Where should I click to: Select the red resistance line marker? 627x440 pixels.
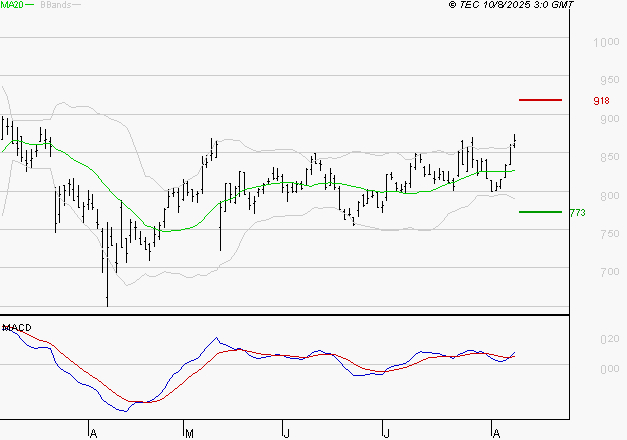pos(540,100)
